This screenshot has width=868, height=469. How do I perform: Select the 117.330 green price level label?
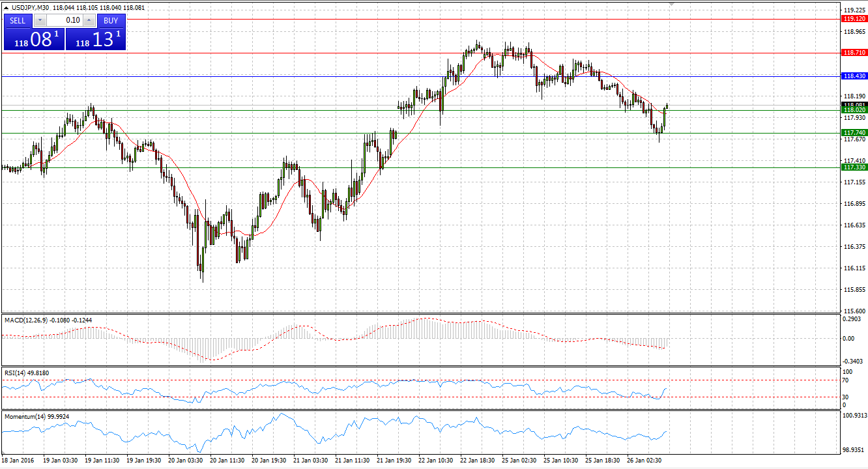(854, 167)
